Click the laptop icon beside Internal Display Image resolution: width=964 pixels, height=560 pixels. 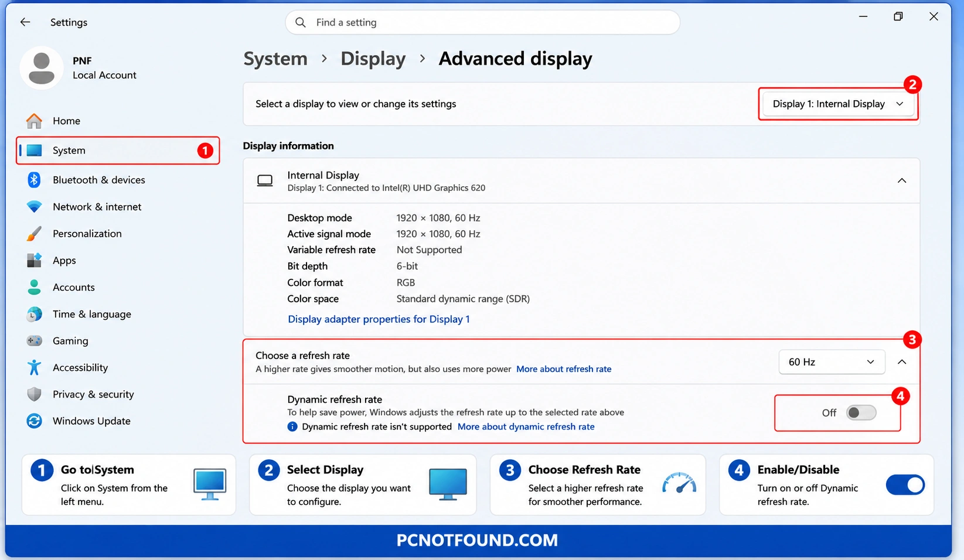(x=265, y=180)
